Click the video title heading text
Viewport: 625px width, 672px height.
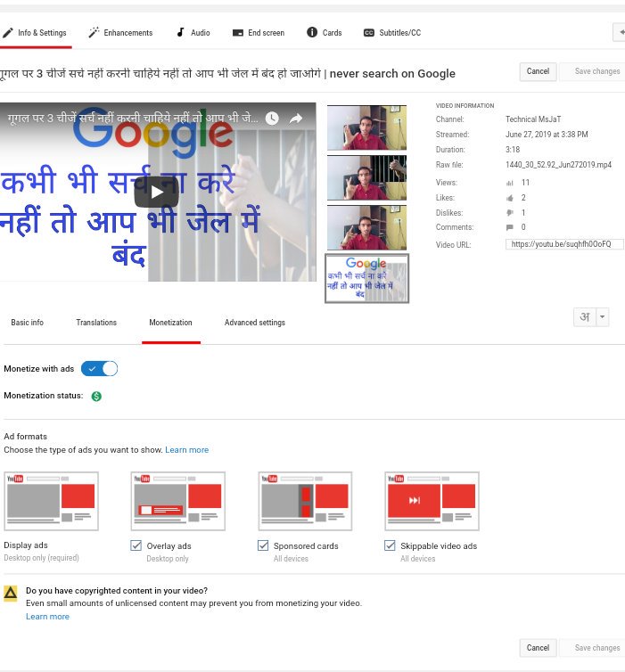pyautogui.click(x=227, y=74)
